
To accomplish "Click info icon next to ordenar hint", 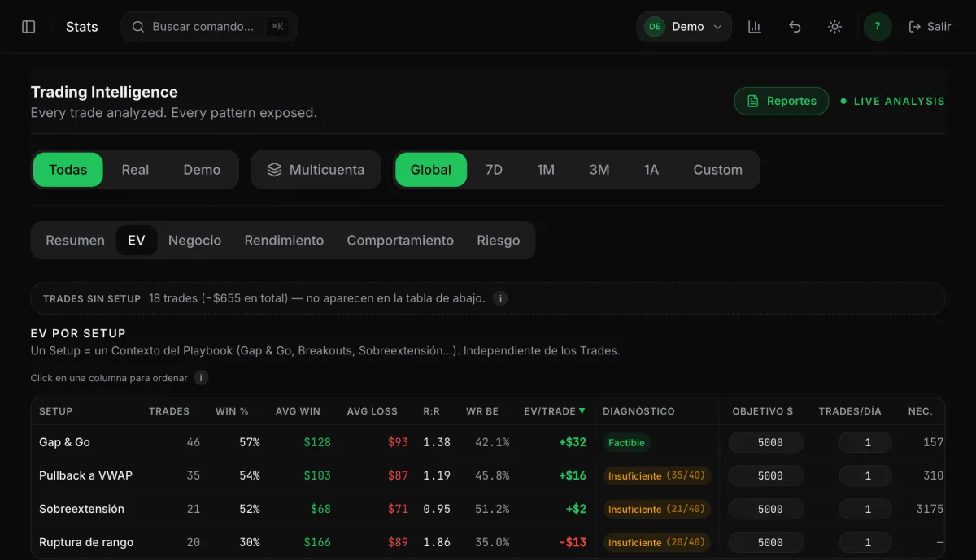I will tap(201, 378).
